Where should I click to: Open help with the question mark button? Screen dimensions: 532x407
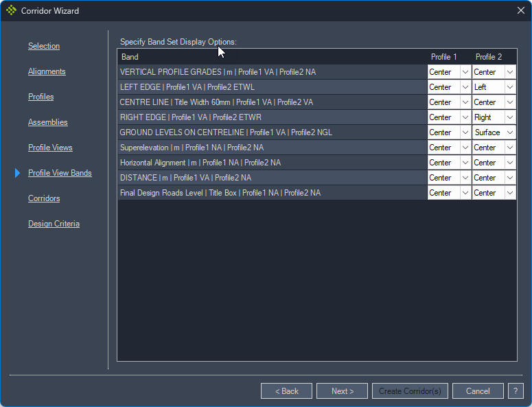click(x=516, y=391)
